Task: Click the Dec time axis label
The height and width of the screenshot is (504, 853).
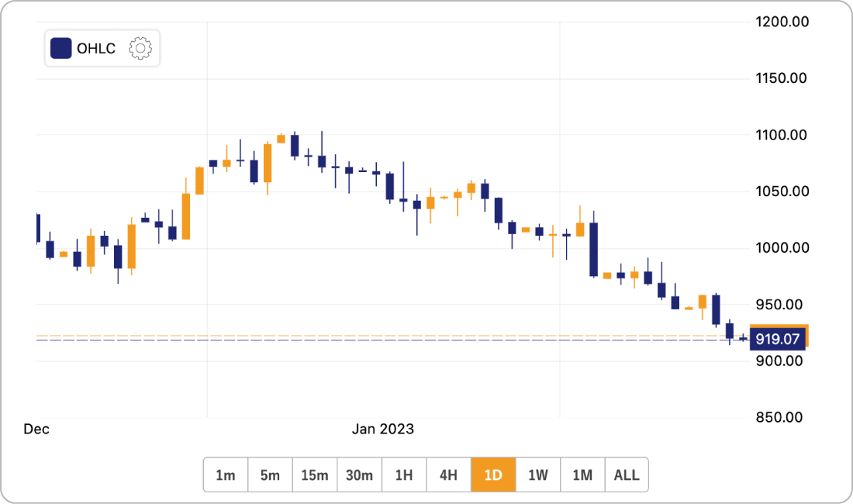Action: tap(36, 429)
